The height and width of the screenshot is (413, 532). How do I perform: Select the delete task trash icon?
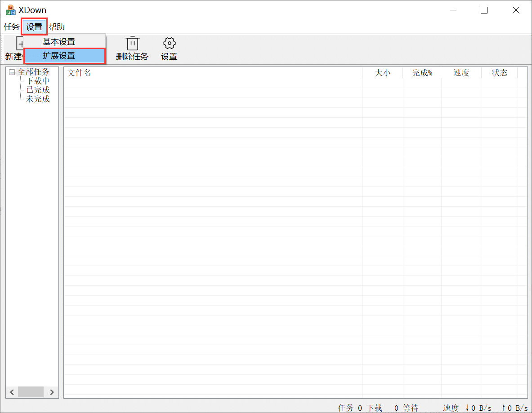click(x=133, y=42)
